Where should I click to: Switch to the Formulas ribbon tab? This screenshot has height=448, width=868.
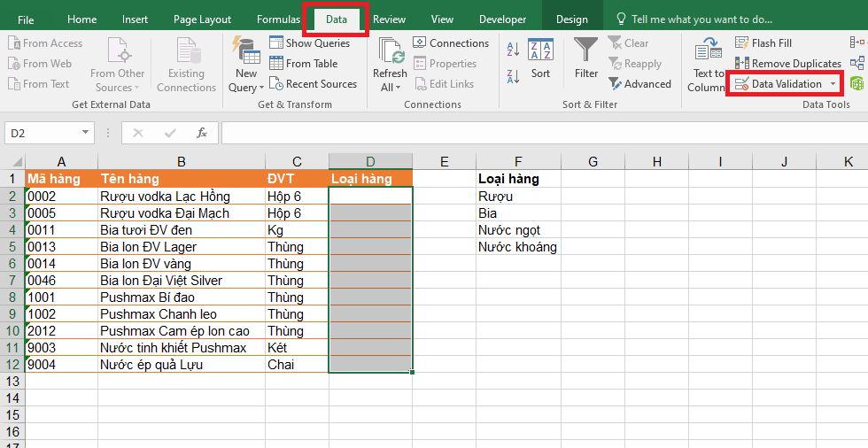[x=278, y=19]
